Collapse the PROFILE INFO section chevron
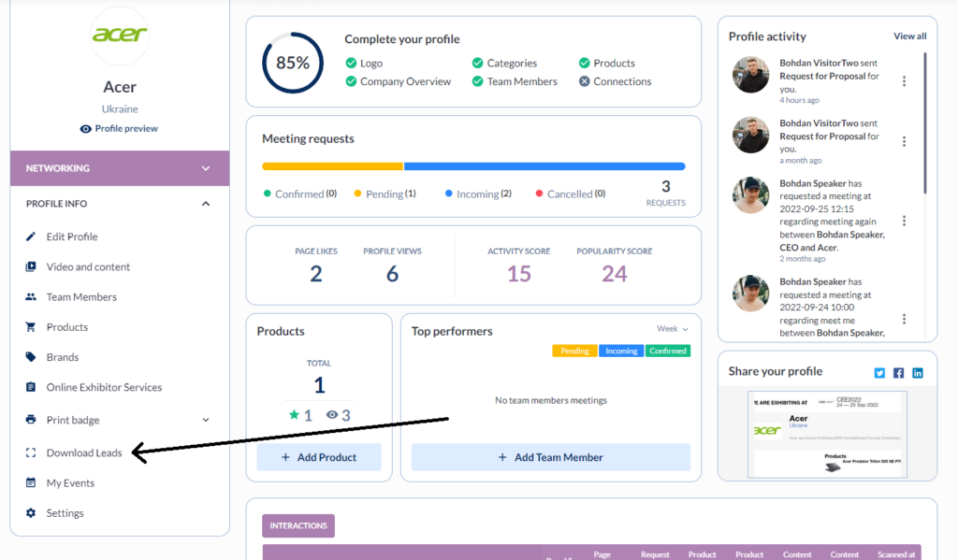This screenshot has height=560, width=958. pyautogui.click(x=206, y=204)
